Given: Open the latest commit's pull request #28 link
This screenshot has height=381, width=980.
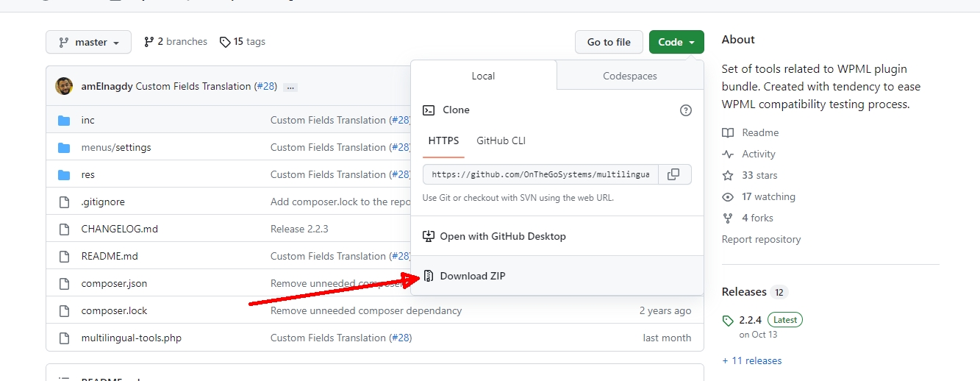Looking at the screenshot, I should point(265,86).
